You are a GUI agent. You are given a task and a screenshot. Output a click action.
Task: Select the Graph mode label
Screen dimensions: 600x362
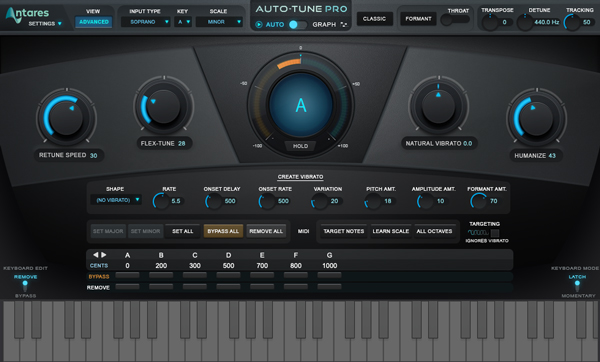324,24
